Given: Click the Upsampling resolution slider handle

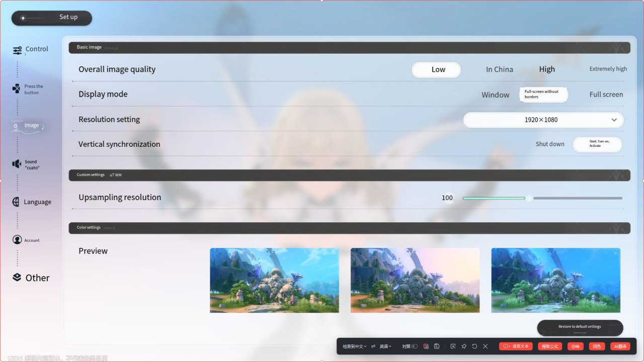Looking at the screenshot, I should tap(529, 198).
